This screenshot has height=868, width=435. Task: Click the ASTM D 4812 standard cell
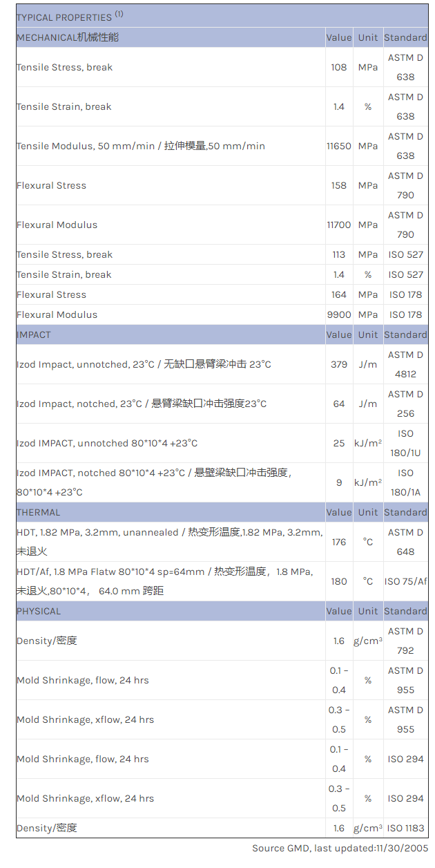pos(405,364)
